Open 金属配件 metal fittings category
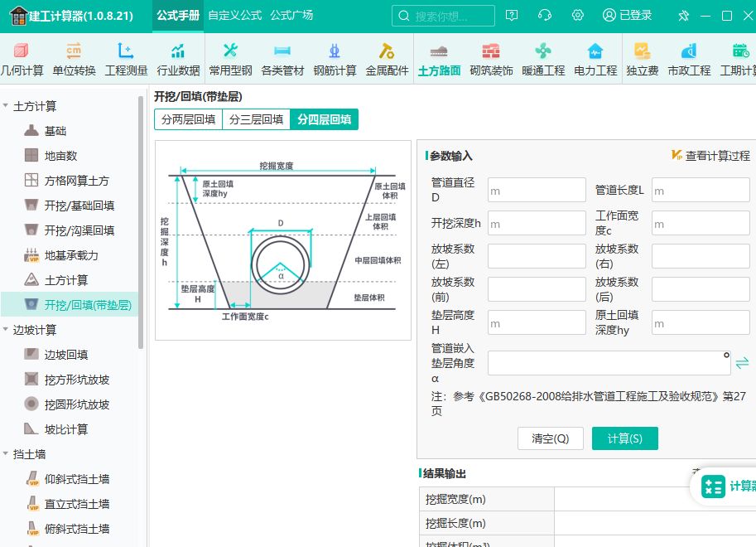756x547 pixels. pos(387,59)
